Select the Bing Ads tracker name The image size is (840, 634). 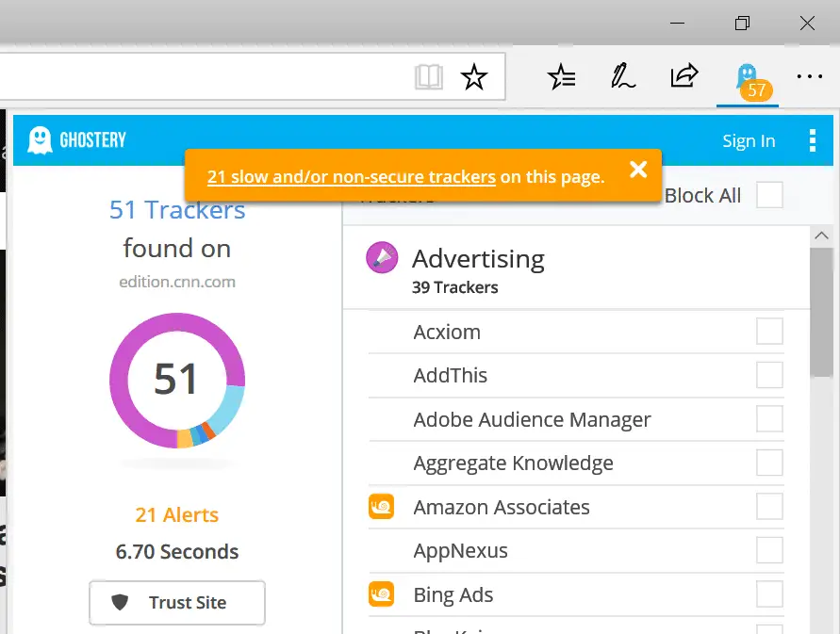point(453,595)
